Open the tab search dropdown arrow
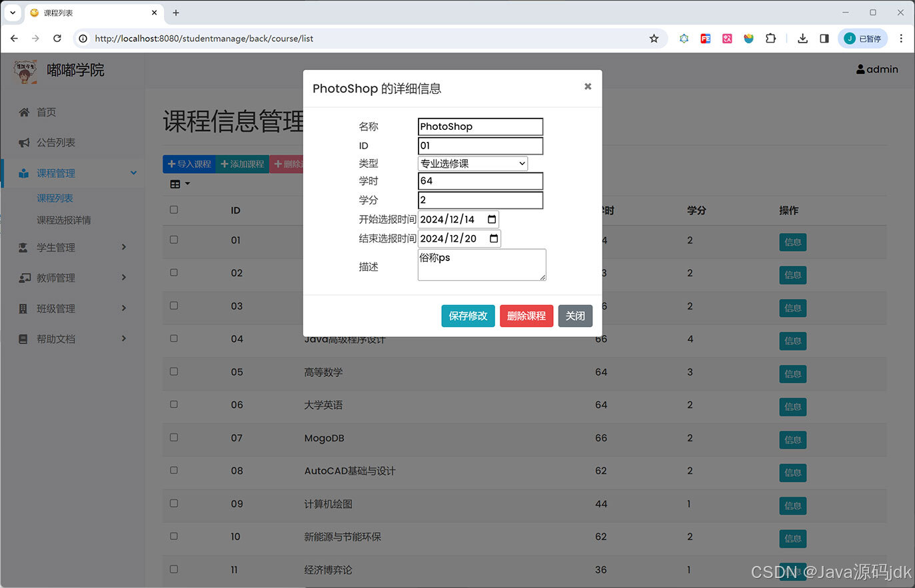The height and width of the screenshot is (588, 915). click(12, 13)
